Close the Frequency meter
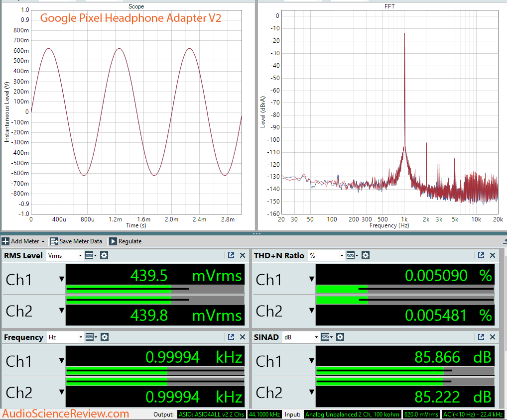Screen dimensions: 507x420 243,337
